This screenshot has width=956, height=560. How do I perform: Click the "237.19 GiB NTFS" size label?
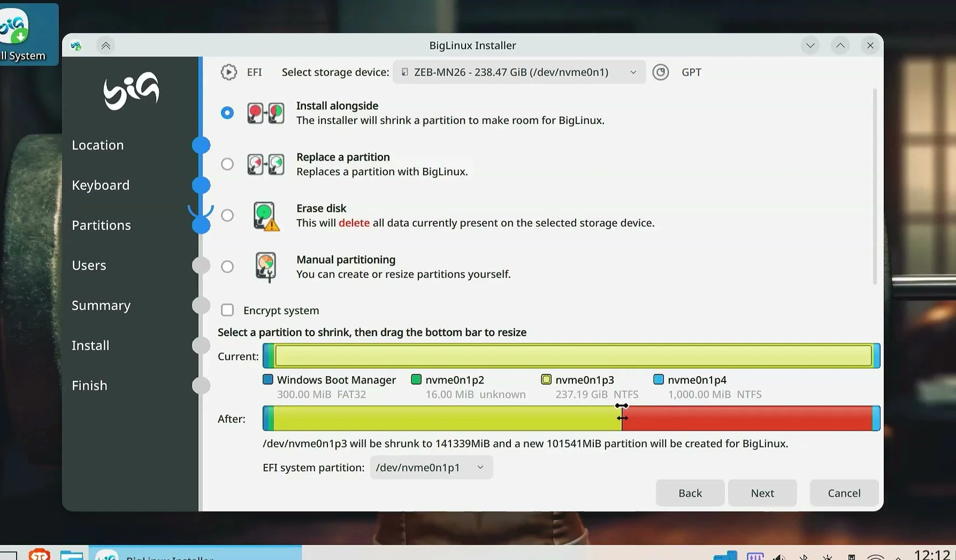(x=597, y=395)
